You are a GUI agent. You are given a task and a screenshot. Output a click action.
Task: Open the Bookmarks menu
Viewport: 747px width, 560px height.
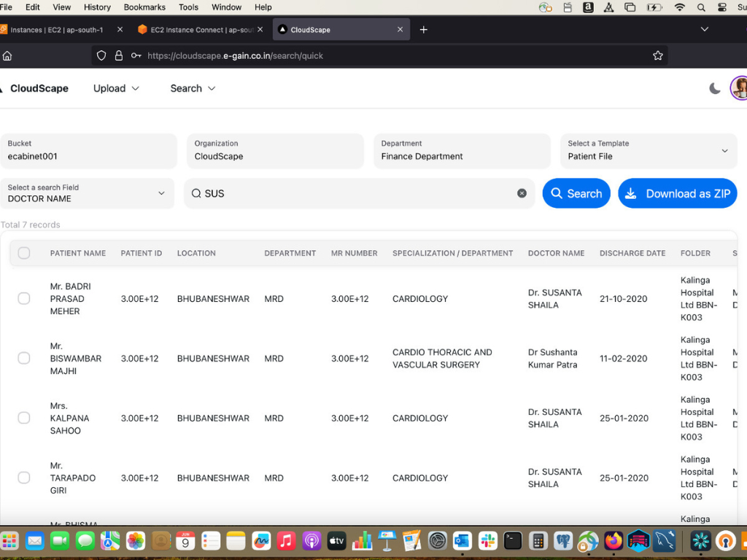coord(144,7)
